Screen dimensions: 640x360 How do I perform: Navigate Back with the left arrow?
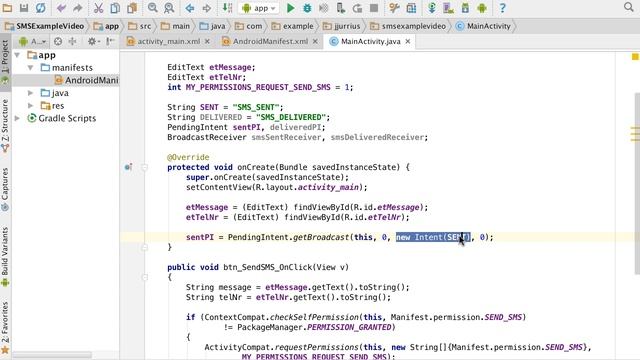[x=189, y=8]
